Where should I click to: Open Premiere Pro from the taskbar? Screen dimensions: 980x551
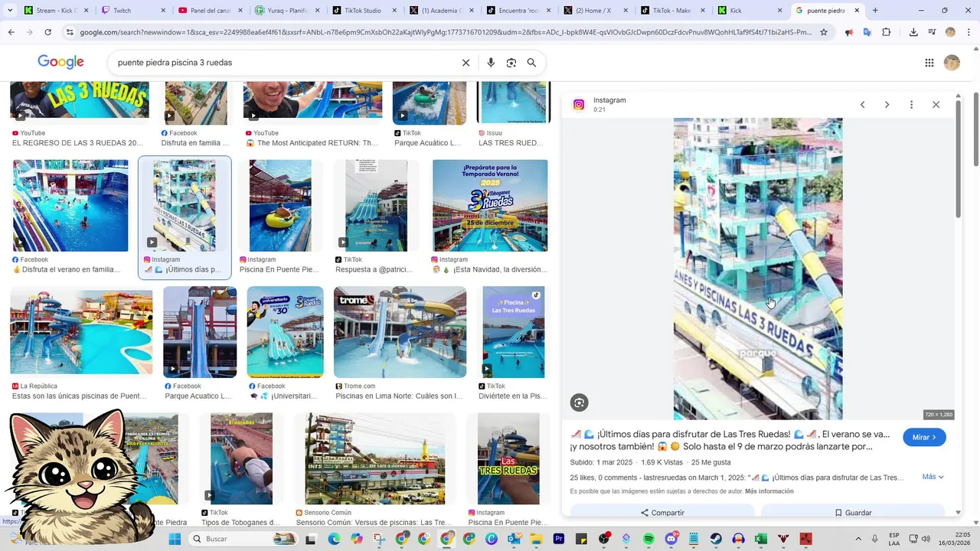coord(559,539)
